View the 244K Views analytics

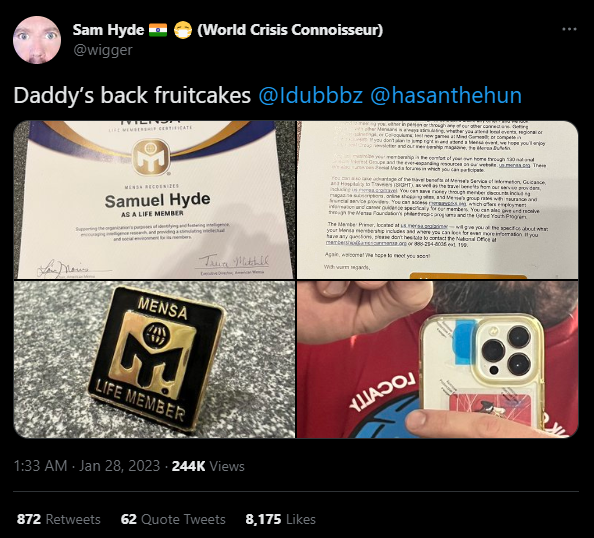pos(208,466)
